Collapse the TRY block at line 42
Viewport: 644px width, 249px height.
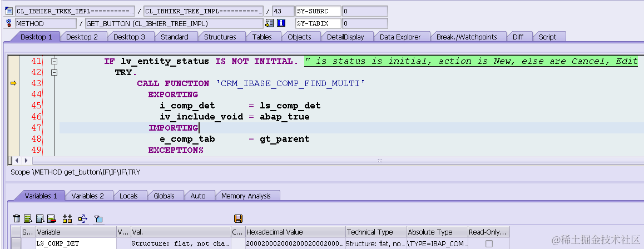(54, 73)
